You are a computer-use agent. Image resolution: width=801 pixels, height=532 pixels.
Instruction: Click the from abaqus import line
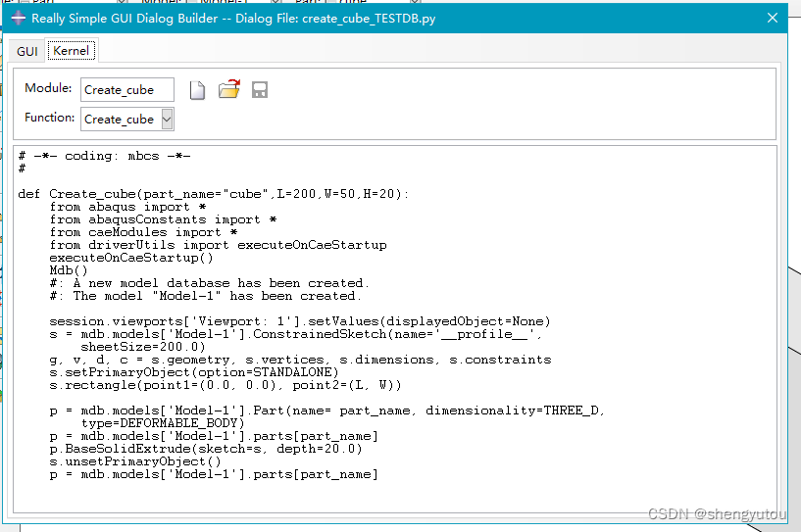127,207
